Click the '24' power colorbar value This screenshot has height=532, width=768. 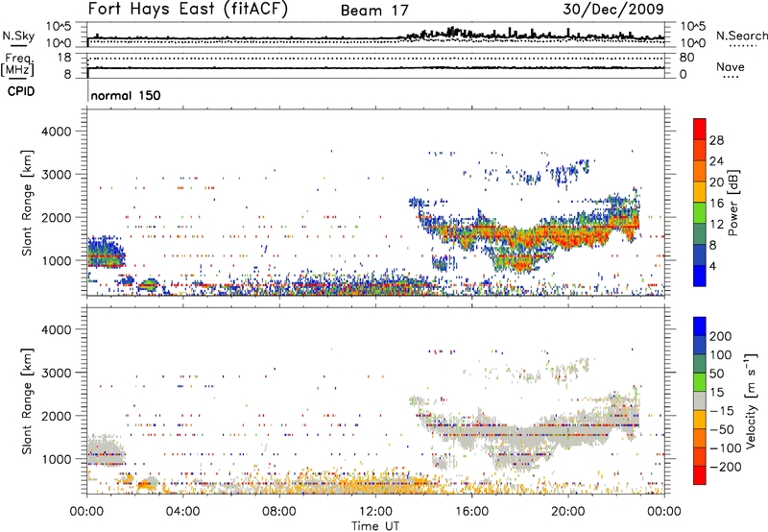pos(716,161)
